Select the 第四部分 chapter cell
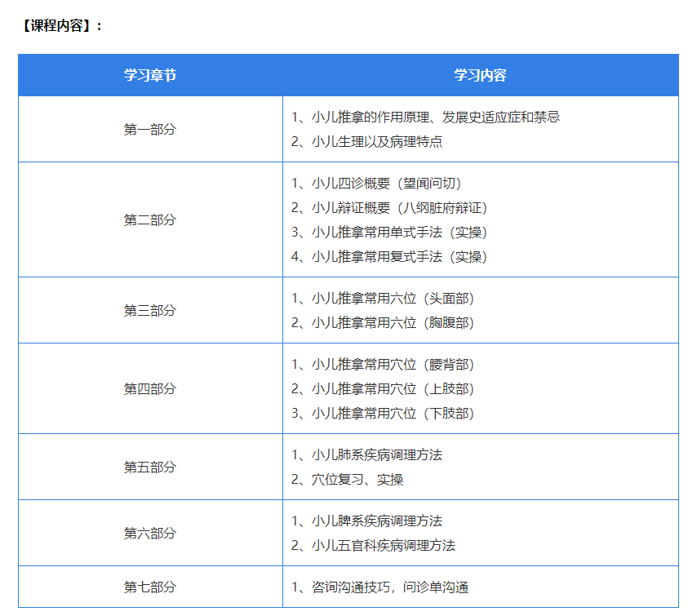The height and width of the screenshot is (616, 697). pyautogui.click(x=150, y=389)
